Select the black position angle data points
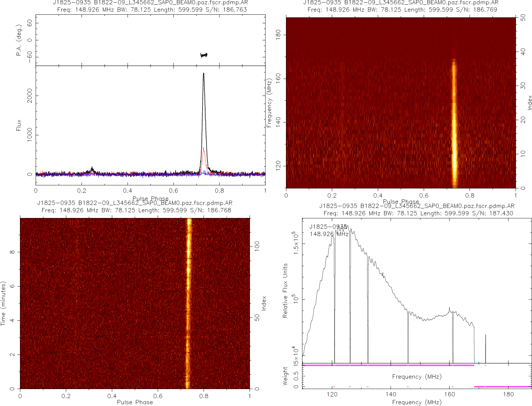Viewport: 532px width, 406px height. pos(204,55)
